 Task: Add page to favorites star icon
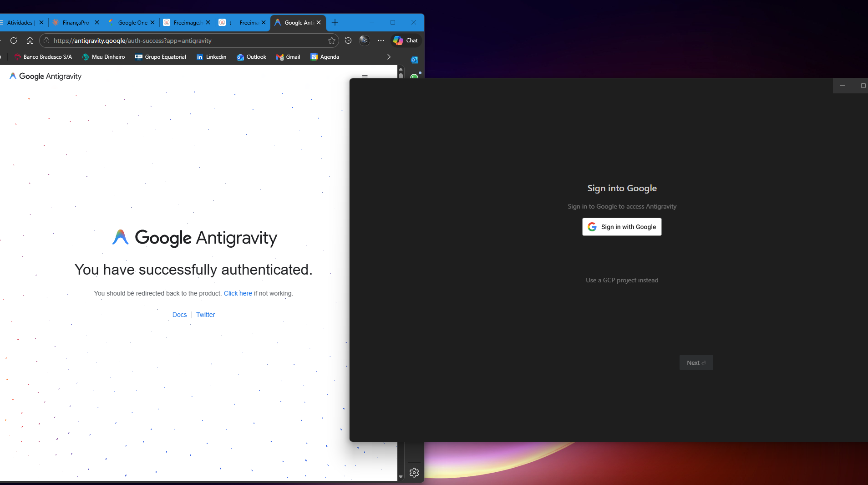[x=332, y=41]
